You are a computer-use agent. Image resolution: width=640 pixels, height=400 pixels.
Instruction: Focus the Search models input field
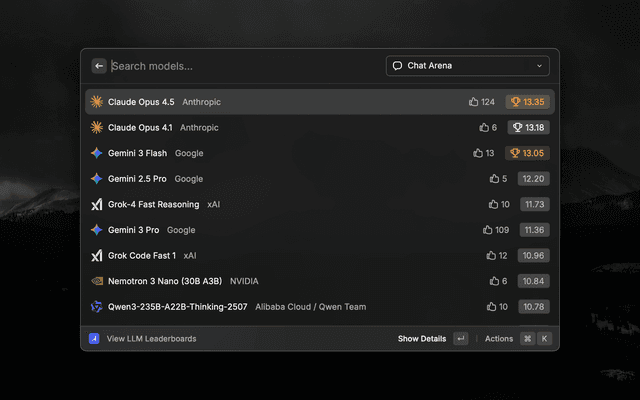(240, 66)
